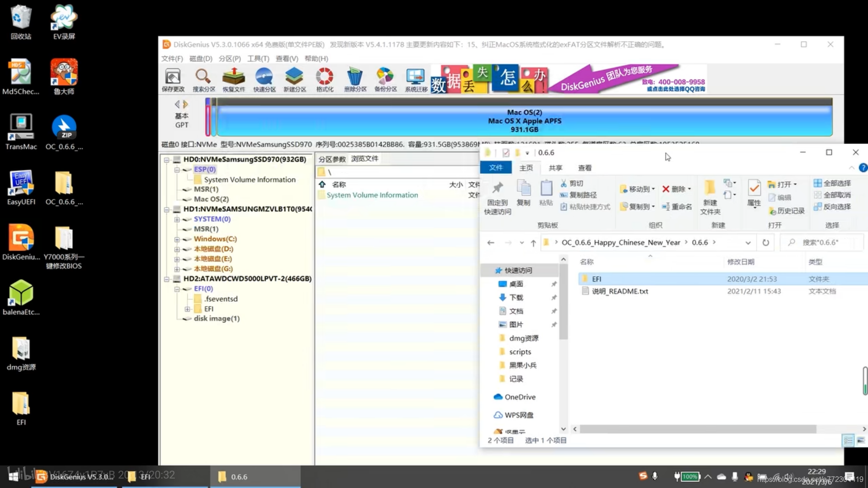Viewport: 868px width, 488px height.
Task: Click the System Migration (系统迁移) icon
Action: [x=415, y=80]
